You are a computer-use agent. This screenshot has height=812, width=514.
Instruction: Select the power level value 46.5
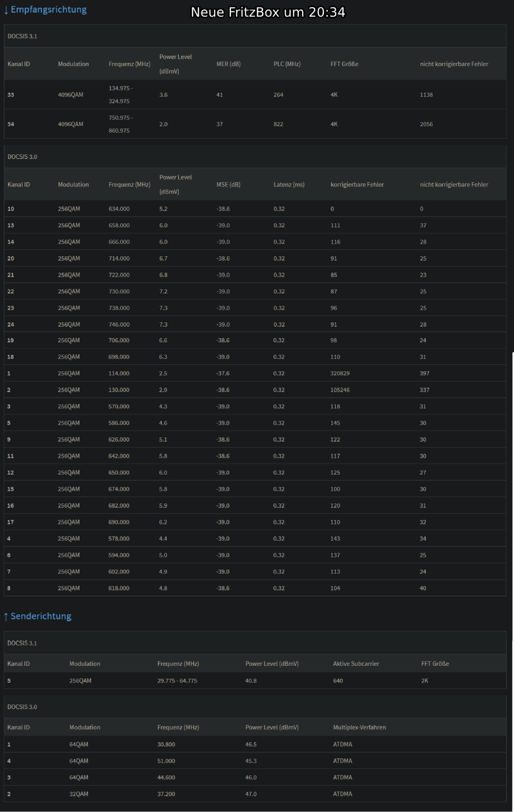tap(251, 745)
